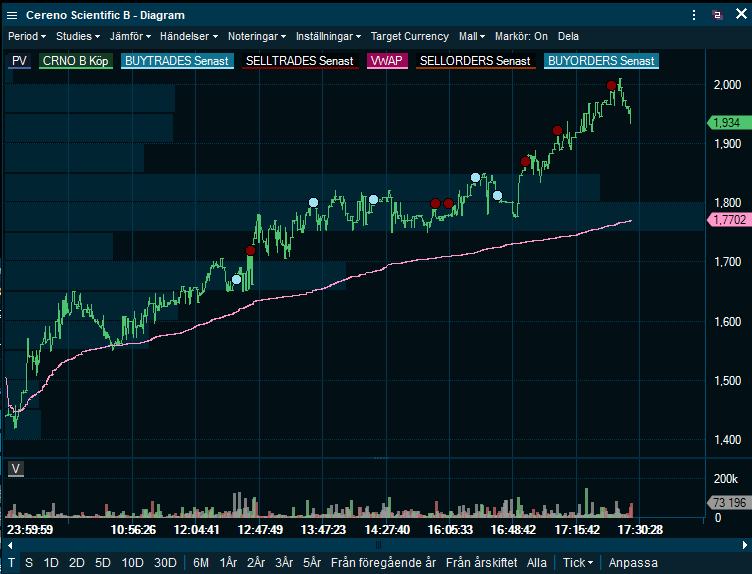The height and width of the screenshot is (574, 752).
Task: Open the Inställningar dropdown
Action: [328, 36]
